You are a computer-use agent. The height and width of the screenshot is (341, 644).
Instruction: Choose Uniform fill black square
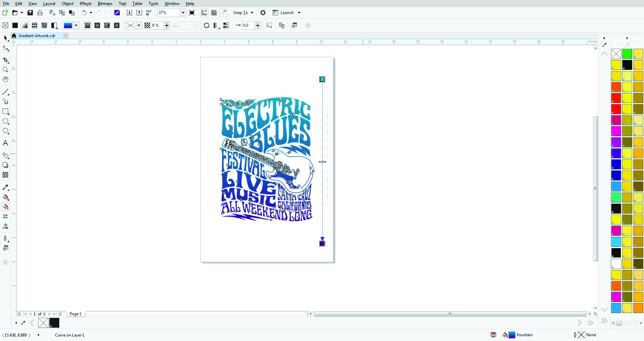click(15, 25)
